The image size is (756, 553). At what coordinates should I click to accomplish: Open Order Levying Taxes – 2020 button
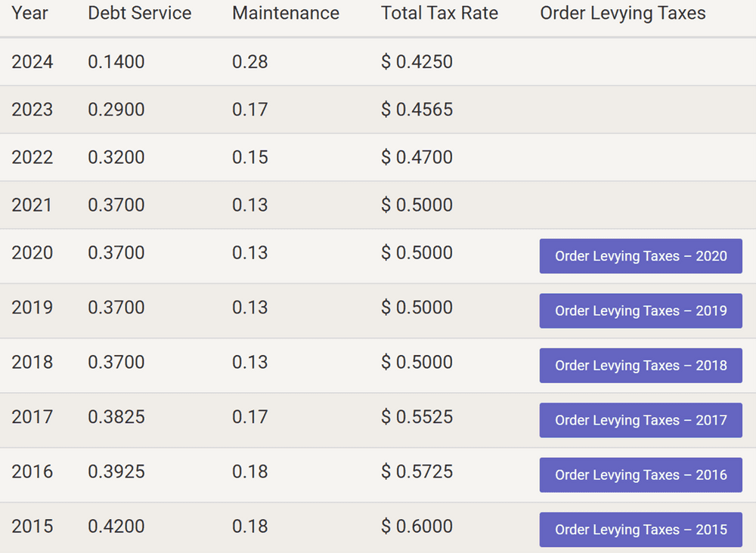pos(640,256)
